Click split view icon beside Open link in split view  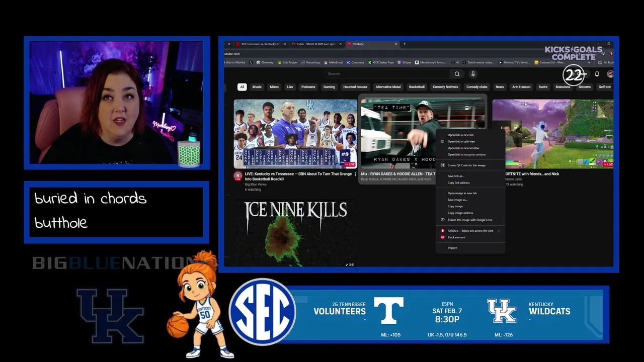[x=443, y=141]
